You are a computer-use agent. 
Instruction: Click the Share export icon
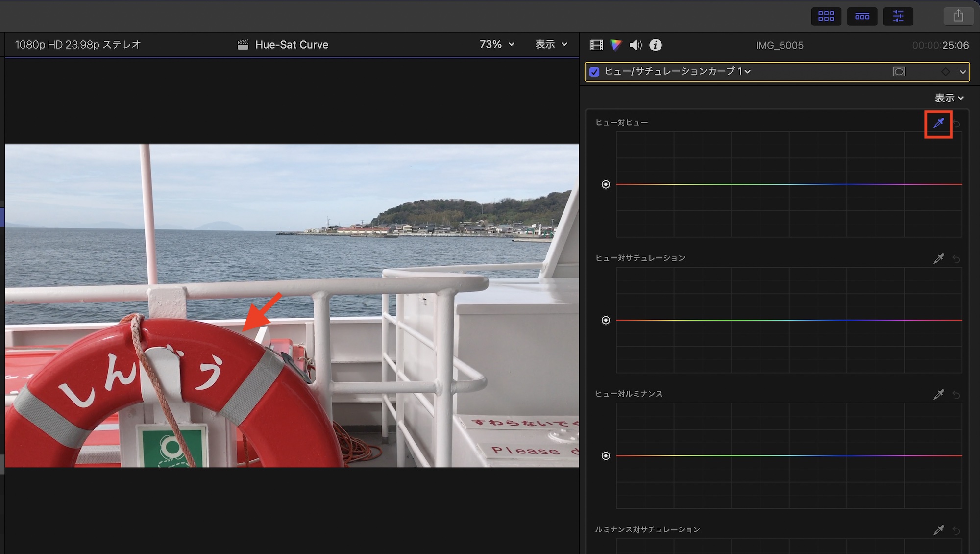pos(958,16)
